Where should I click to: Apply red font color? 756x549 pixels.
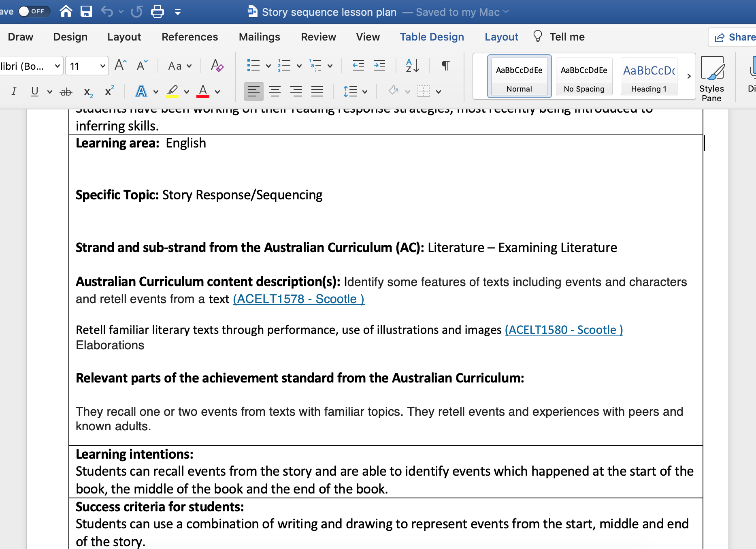tap(203, 91)
